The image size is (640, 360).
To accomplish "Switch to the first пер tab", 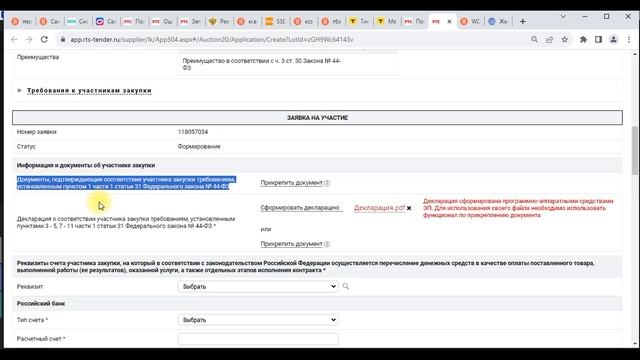I will [x=22, y=22].
